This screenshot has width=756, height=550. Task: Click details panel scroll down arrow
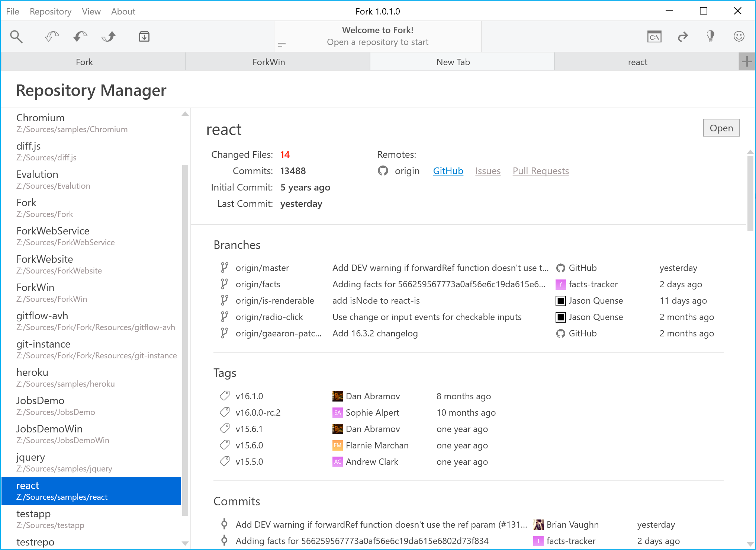pos(750,544)
